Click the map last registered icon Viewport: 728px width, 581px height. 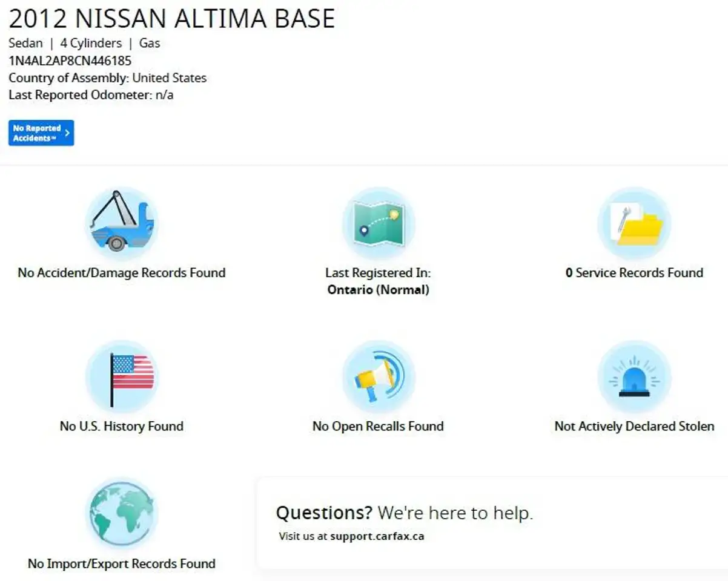tap(379, 223)
